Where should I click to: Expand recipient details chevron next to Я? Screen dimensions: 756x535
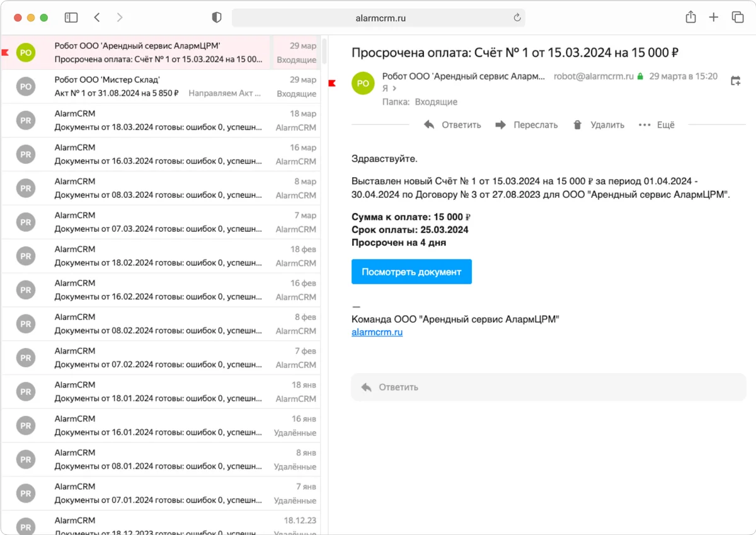point(395,89)
